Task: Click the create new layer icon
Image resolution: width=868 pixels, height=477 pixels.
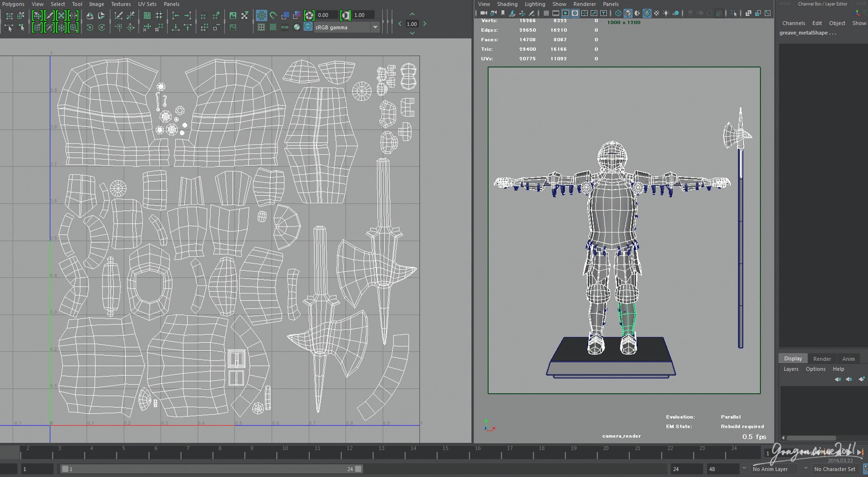Action: click(861, 379)
